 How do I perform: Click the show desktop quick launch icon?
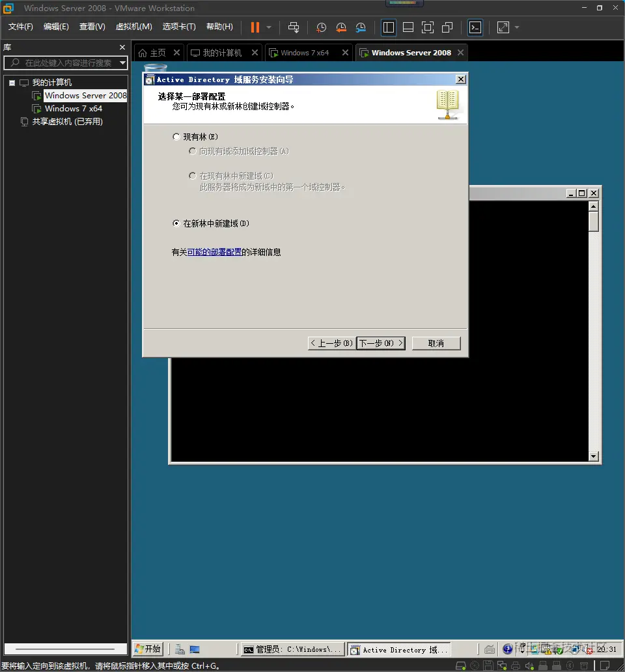[x=195, y=650]
